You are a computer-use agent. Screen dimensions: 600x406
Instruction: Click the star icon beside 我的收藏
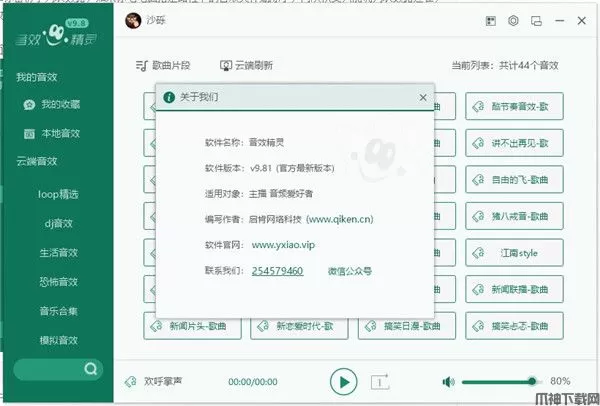(29, 104)
